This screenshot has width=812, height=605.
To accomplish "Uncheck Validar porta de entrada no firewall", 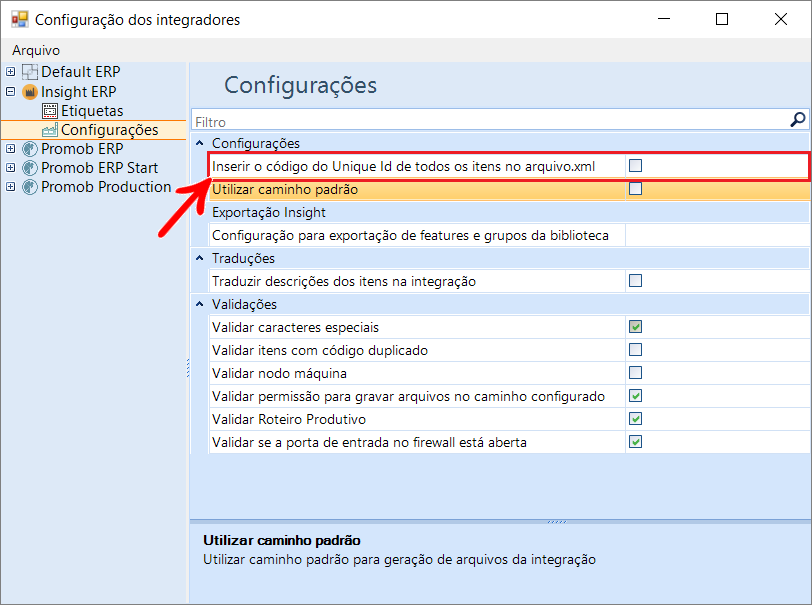I will point(635,442).
